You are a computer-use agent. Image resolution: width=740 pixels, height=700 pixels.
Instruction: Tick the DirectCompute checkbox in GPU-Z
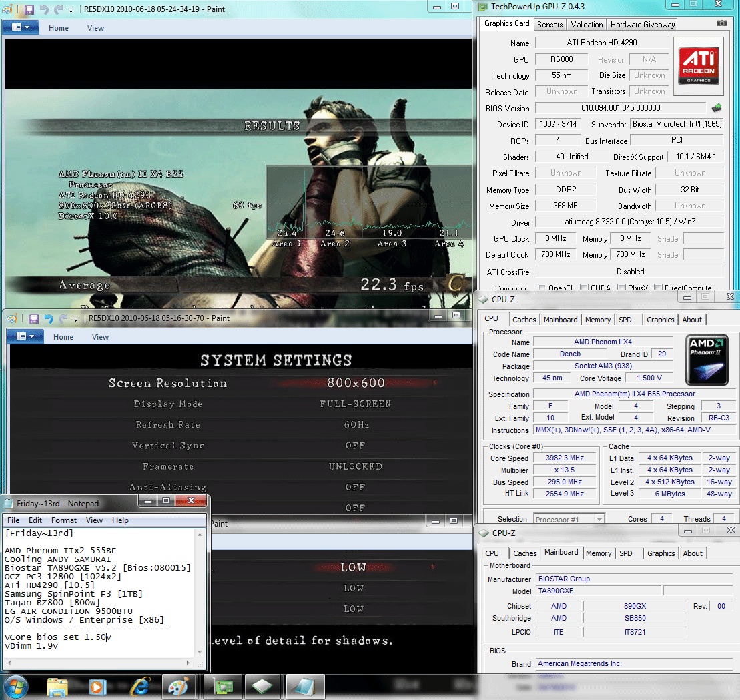(659, 288)
